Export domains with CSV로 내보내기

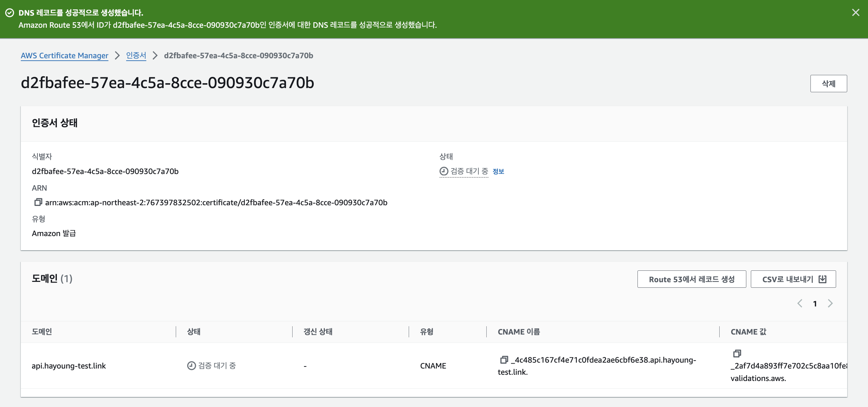[x=793, y=279]
